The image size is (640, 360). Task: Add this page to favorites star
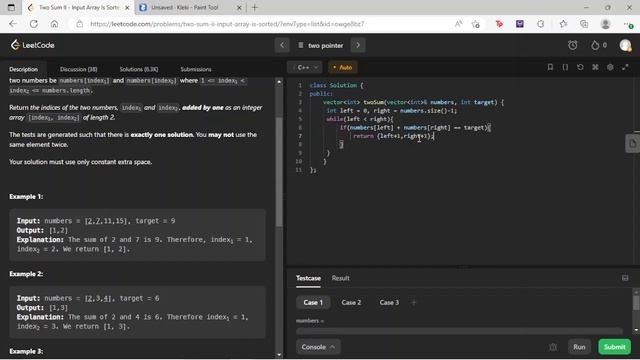coord(476,24)
